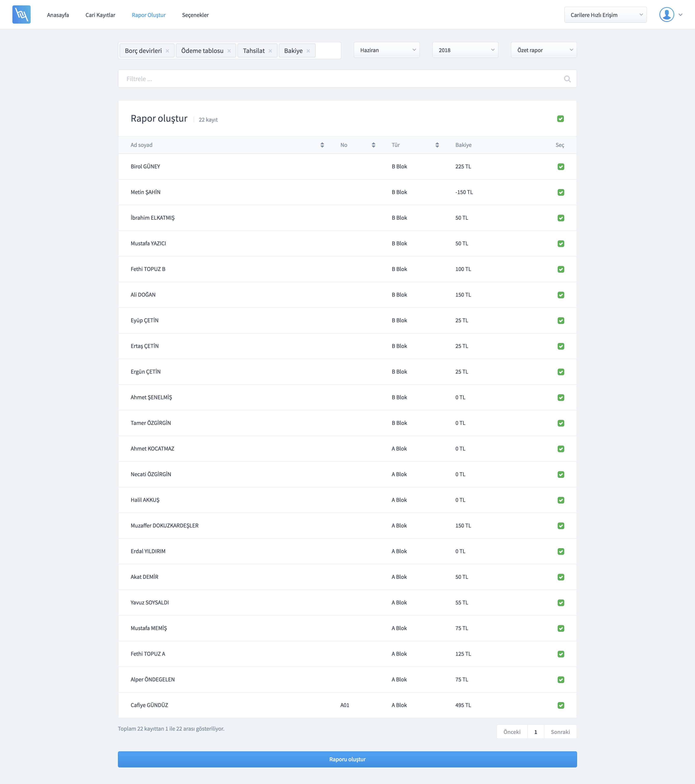Open Cari Kayıtlar menu
Viewport: 695px width, 784px height.
(x=100, y=15)
